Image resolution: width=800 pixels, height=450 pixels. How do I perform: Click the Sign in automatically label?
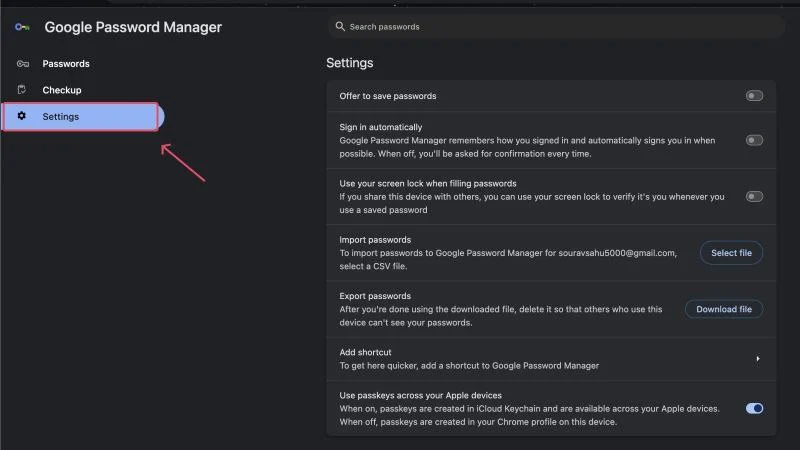pyautogui.click(x=381, y=127)
